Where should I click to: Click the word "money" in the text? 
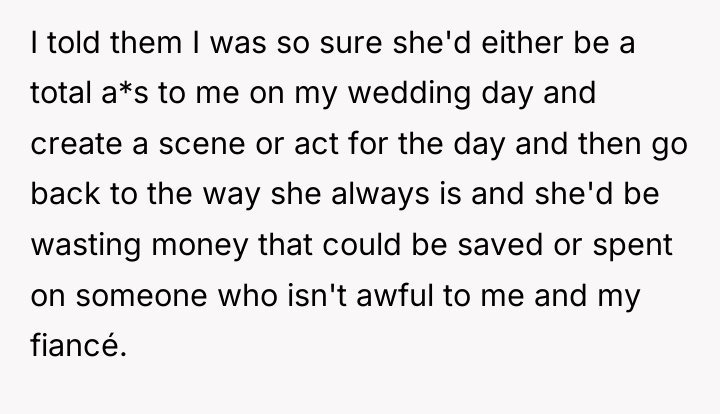(199, 246)
